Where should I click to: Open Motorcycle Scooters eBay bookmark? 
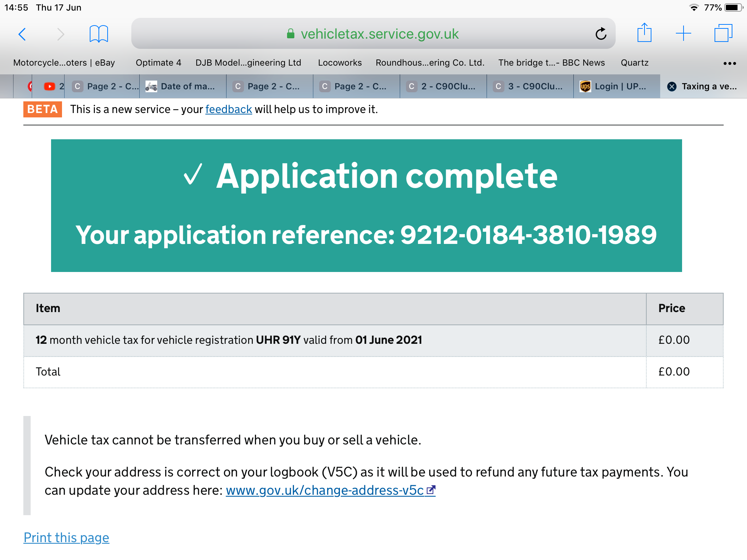(x=64, y=63)
